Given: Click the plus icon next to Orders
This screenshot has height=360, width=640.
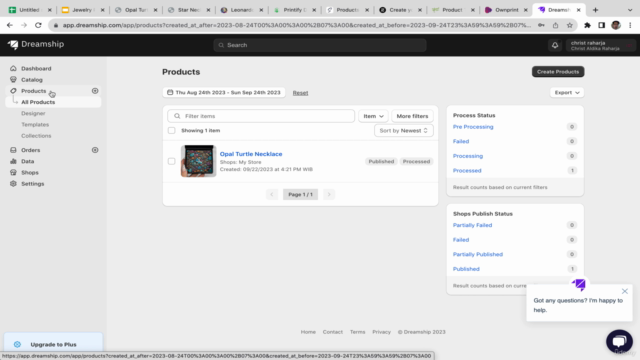Looking at the screenshot, I should pos(95,150).
